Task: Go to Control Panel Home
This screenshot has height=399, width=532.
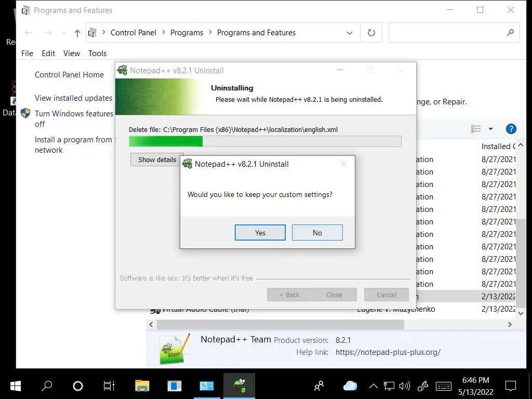Action: pos(69,75)
